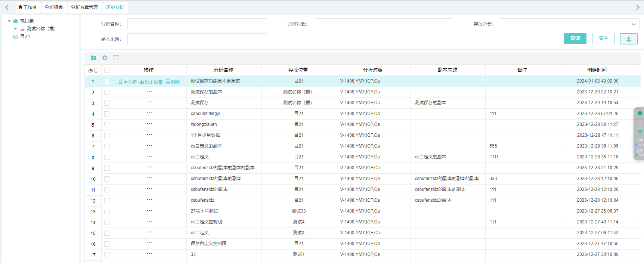Collapse the 根目录 tree node arrow
This screenshot has height=263, width=644.
(9, 21)
